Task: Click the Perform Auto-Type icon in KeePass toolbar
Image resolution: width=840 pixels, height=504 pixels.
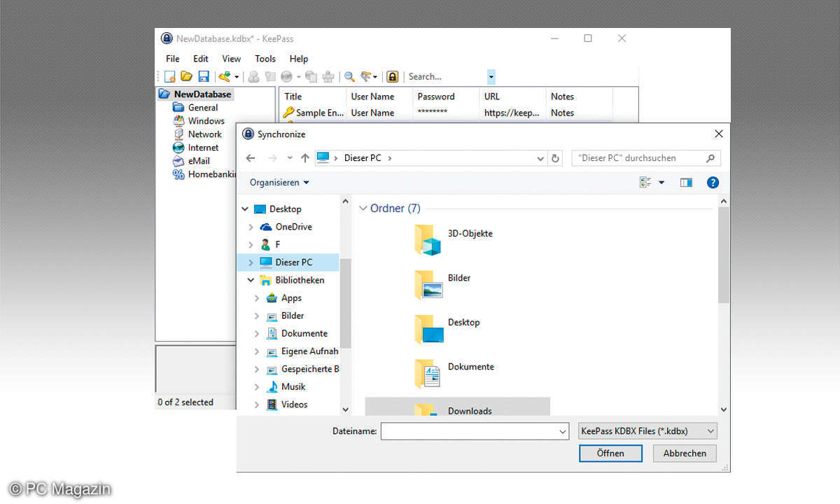Action: tap(328, 76)
